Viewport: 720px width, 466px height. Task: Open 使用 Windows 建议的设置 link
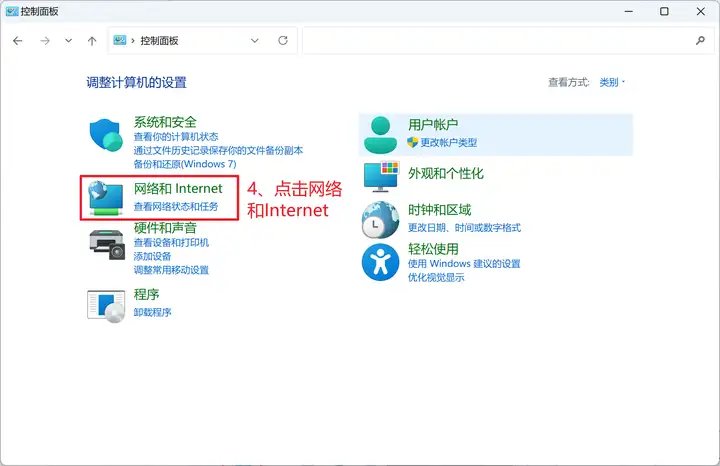tap(464, 264)
